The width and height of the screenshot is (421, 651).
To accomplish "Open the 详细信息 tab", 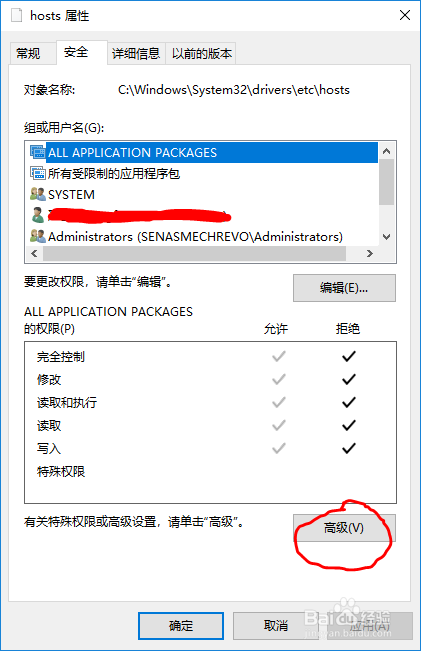I will click(x=136, y=54).
